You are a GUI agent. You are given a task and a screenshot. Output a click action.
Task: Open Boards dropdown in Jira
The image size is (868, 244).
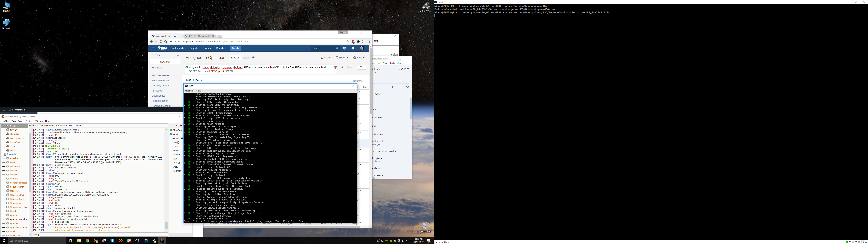click(x=221, y=48)
